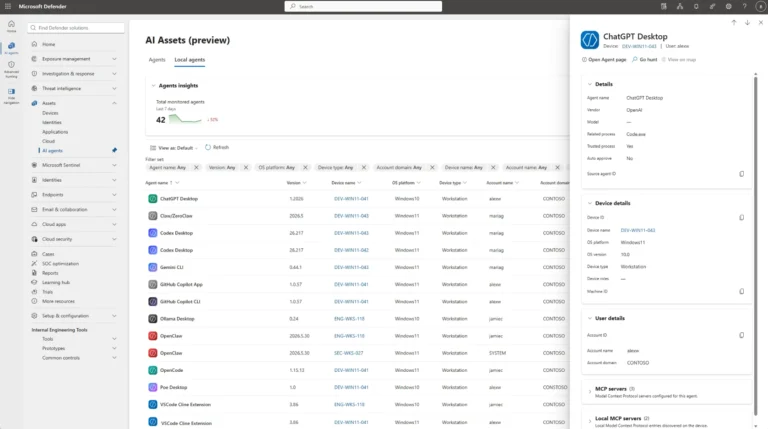Open help question mark icon
768x429 pixels.
pyautogui.click(x=744, y=6)
